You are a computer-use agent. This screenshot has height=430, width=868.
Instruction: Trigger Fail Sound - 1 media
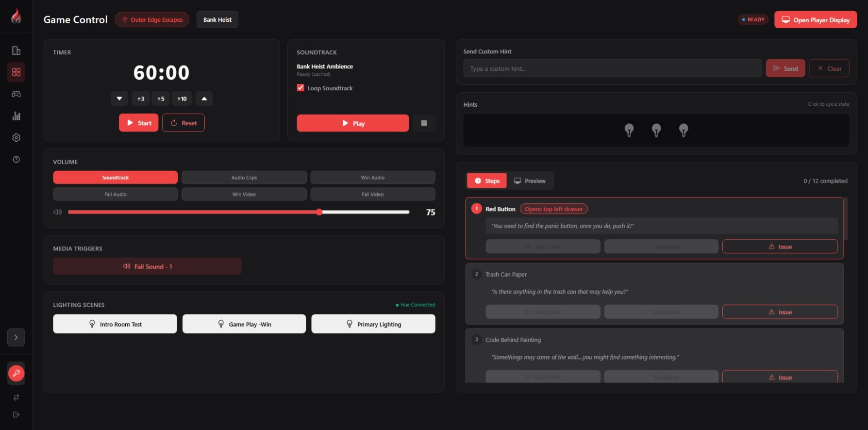point(147,266)
